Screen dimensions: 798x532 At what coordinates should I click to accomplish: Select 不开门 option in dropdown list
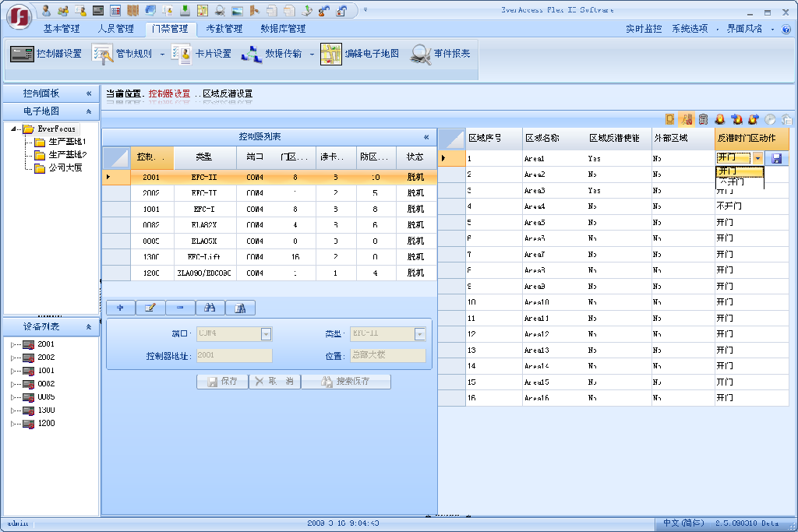731,182
